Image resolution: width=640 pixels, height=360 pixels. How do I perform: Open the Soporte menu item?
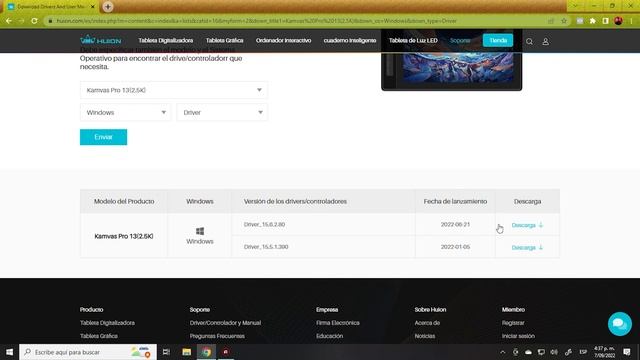[460, 40]
